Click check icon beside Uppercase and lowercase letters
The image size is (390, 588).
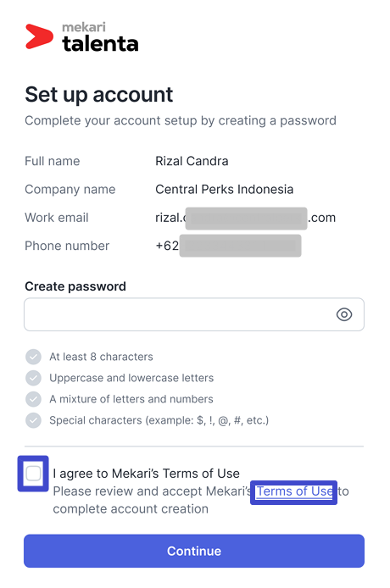(33, 378)
